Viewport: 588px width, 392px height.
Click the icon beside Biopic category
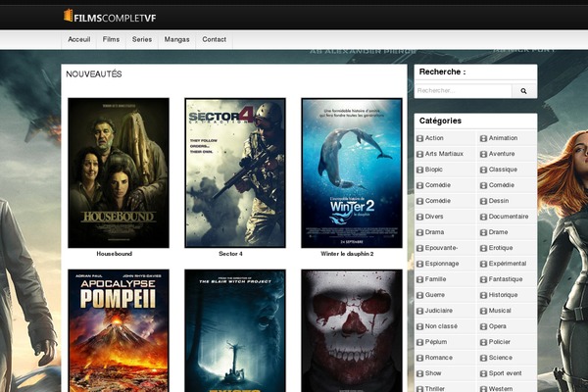(420, 170)
